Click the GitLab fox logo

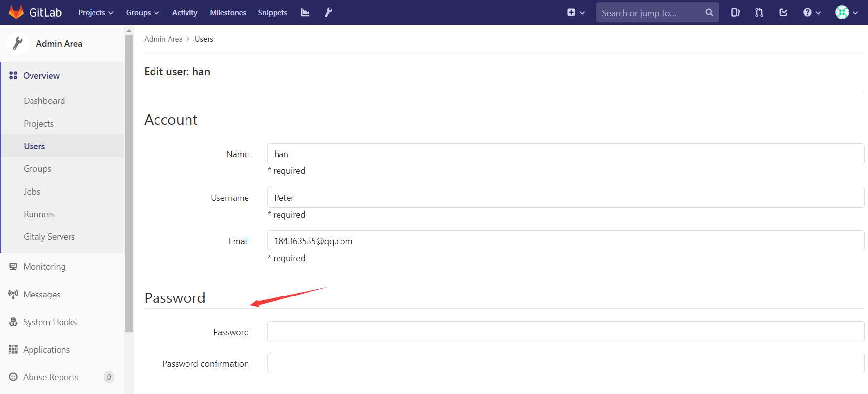click(x=16, y=12)
